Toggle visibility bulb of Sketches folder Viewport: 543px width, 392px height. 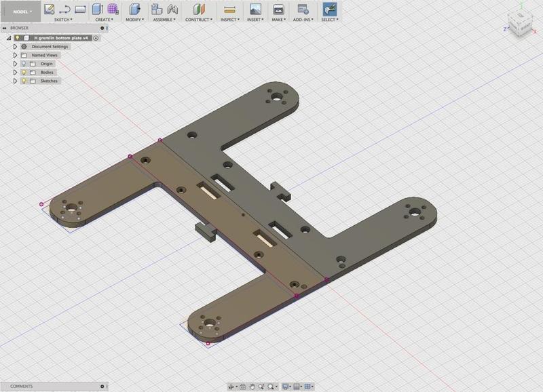[24, 81]
